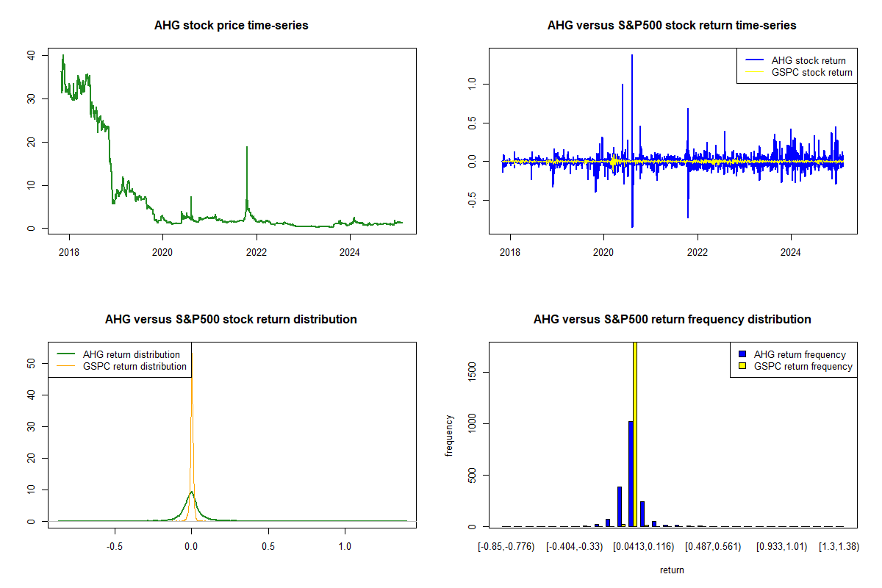Click the '-0.5' y-axis tick in the stock return chart
Screen dimensions: 882x588
[x=473, y=201]
